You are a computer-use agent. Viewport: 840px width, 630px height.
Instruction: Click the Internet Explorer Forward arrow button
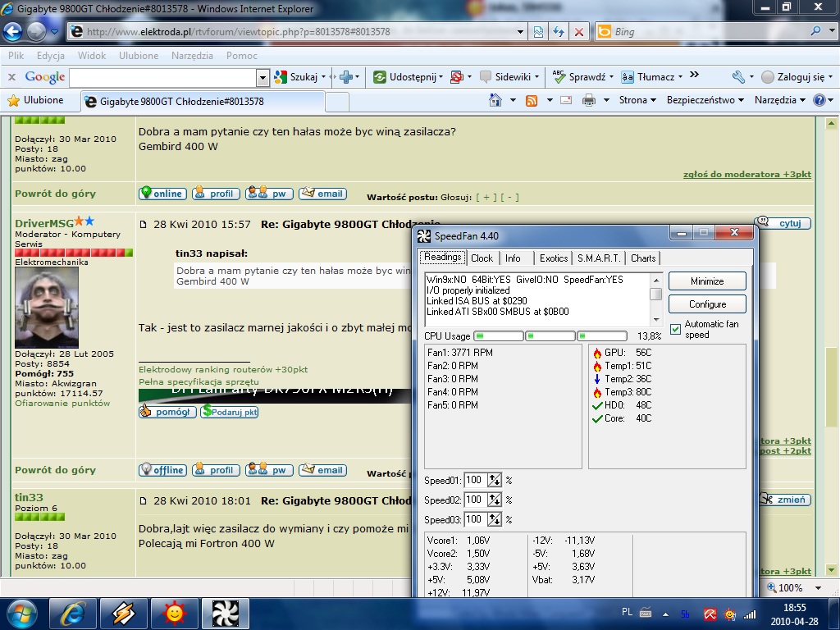[x=36, y=32]
